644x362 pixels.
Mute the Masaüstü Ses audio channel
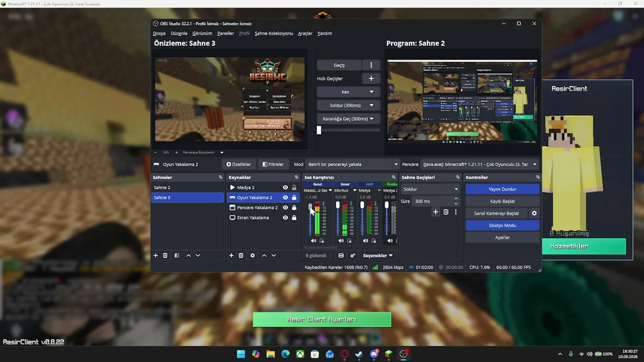tap(313, 241)
